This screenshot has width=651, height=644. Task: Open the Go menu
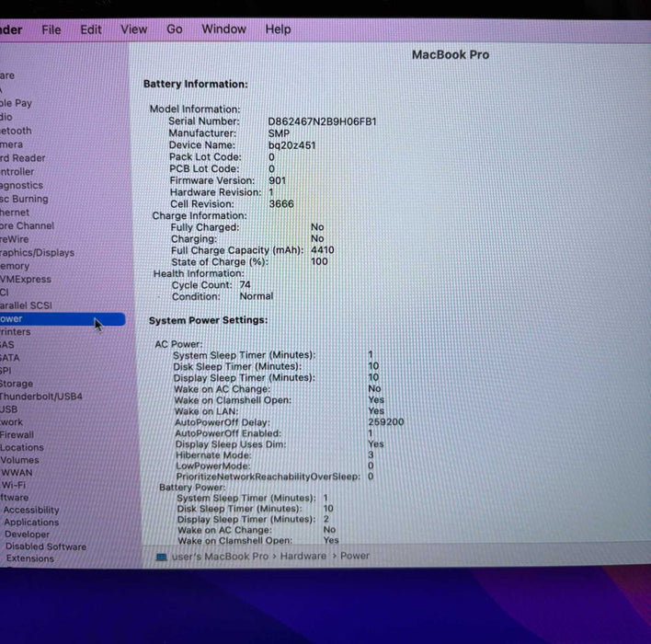tap(175, 29)
